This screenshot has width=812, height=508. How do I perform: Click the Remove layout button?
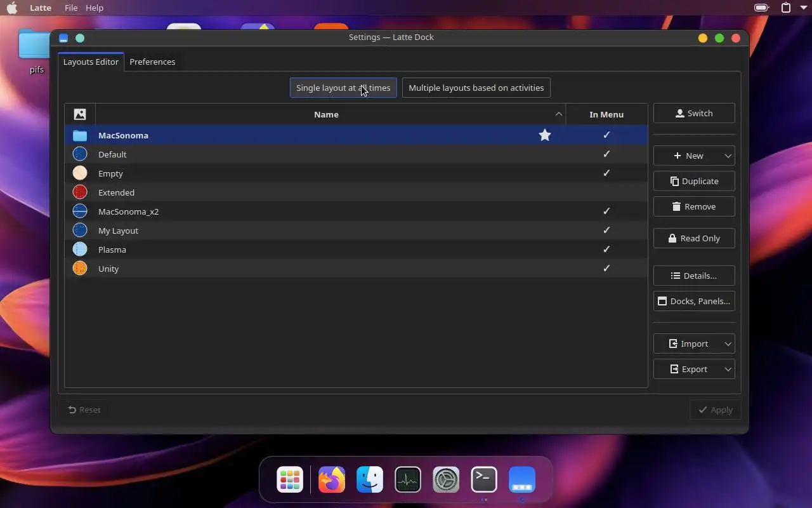pyautogui.click(x=694, y=206)
